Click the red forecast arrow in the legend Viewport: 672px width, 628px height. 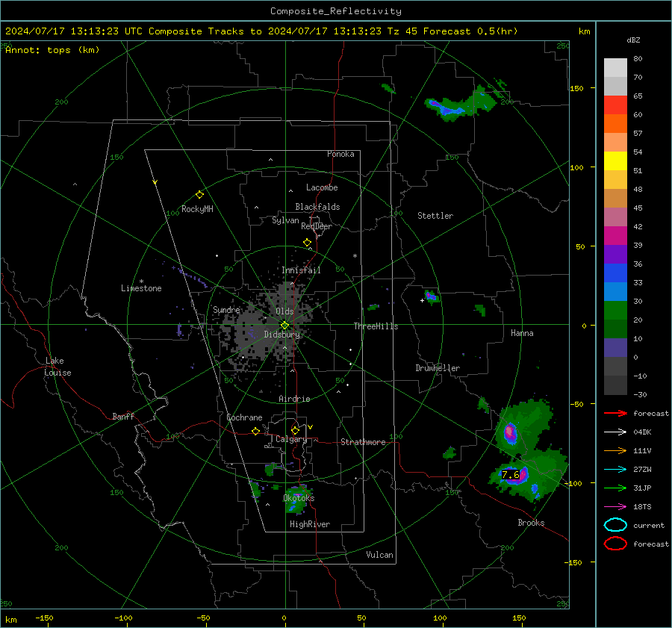[615, 413]
